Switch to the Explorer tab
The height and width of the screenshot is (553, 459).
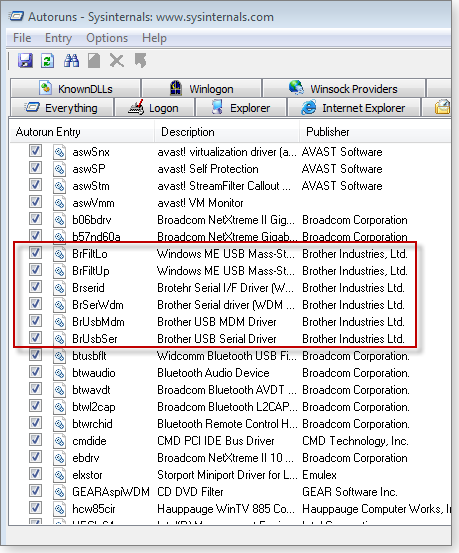tap(241, 108)
